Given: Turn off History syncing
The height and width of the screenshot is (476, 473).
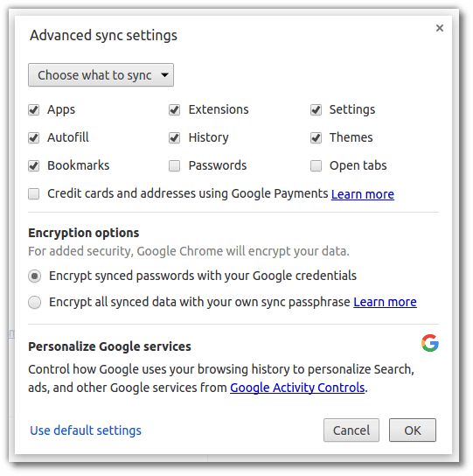Looking at the screenshot, I should [x=175, y=137].
